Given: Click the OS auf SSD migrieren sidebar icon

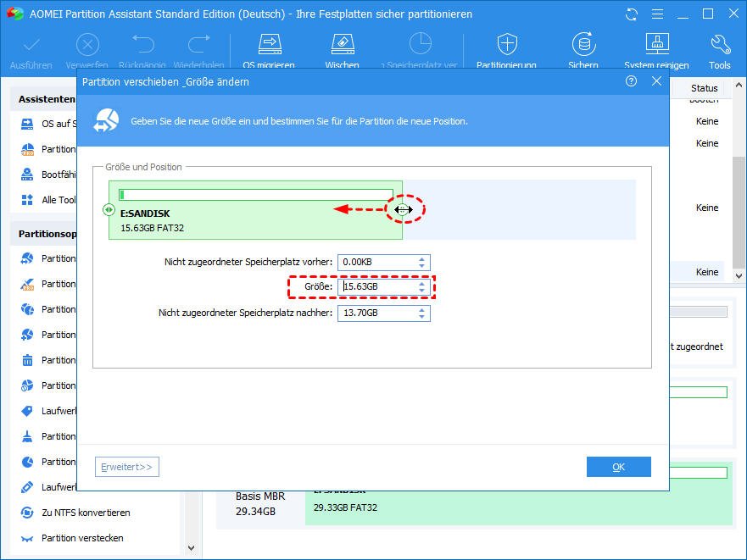Looking at the screenshot, I should 27,124.
